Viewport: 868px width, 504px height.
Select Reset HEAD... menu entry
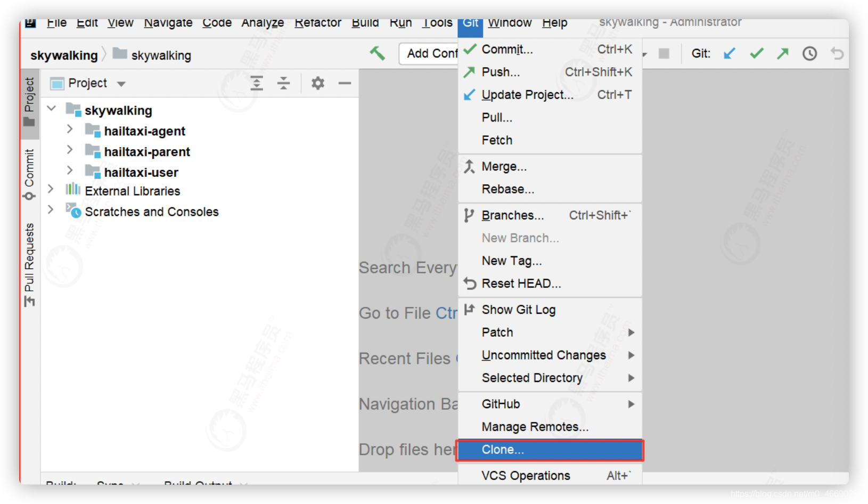pyautogui.click(x=550, y=283)
